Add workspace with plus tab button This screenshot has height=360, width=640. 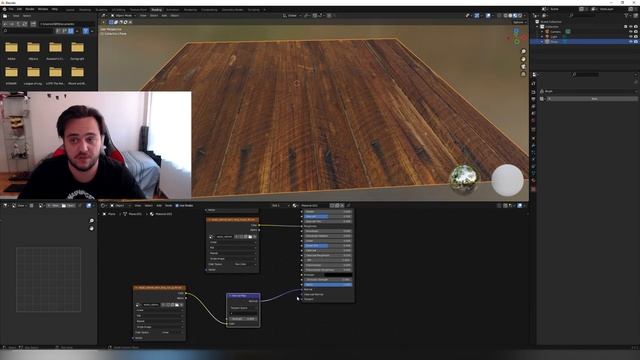point(264,9)
